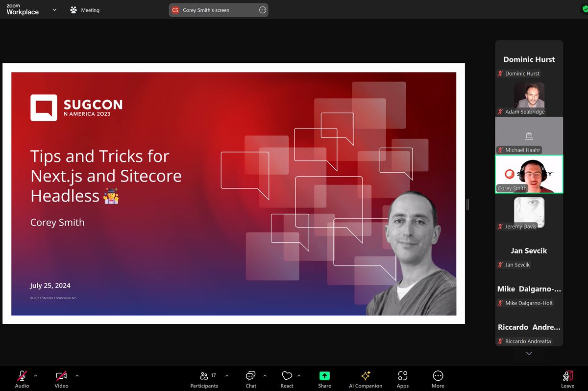Select Dominic Hurst video tile
The width and height of the screenshot is (588, 391).
pos(529,59)
